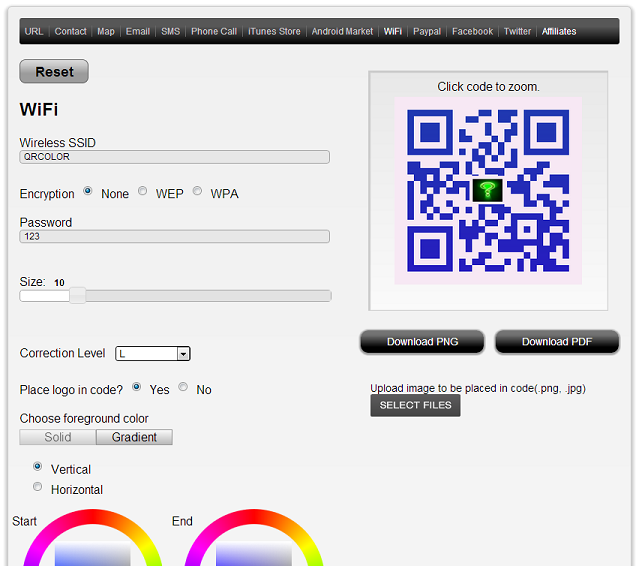Open the Paypal tab

click(x=427, y=31)
